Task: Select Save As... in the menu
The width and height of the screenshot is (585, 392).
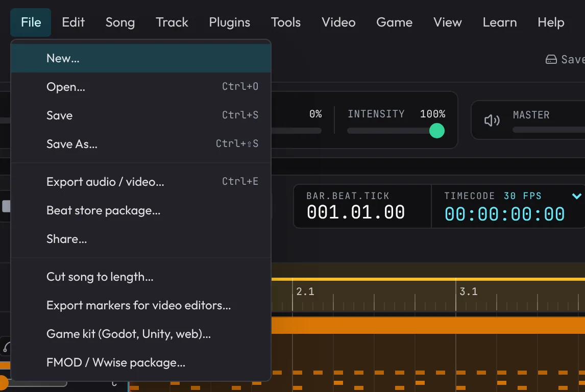Action: click(x=141, y=144)
